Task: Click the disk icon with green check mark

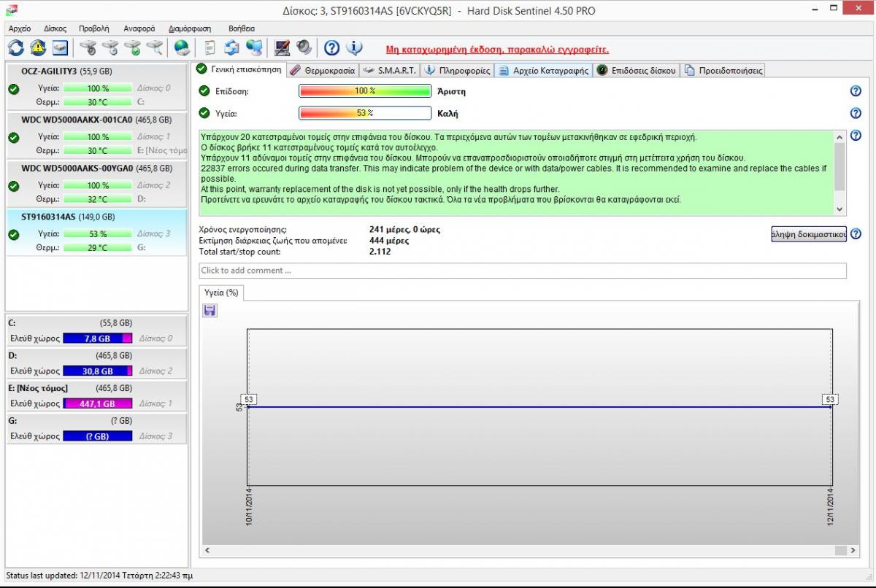Action: 132,48
